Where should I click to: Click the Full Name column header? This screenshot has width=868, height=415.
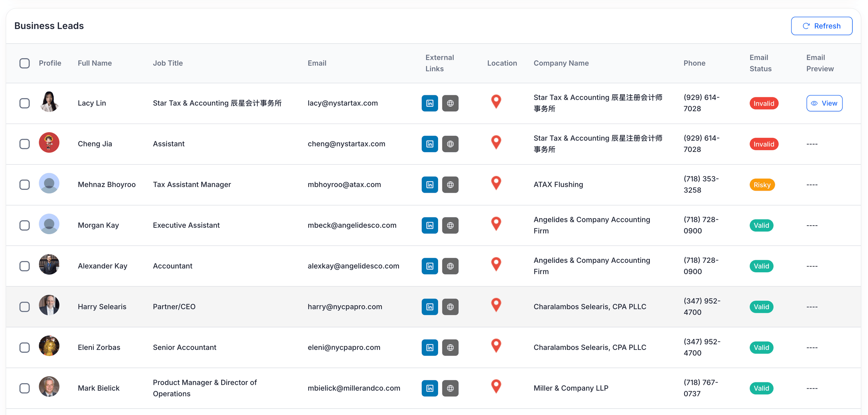(95, 63)
